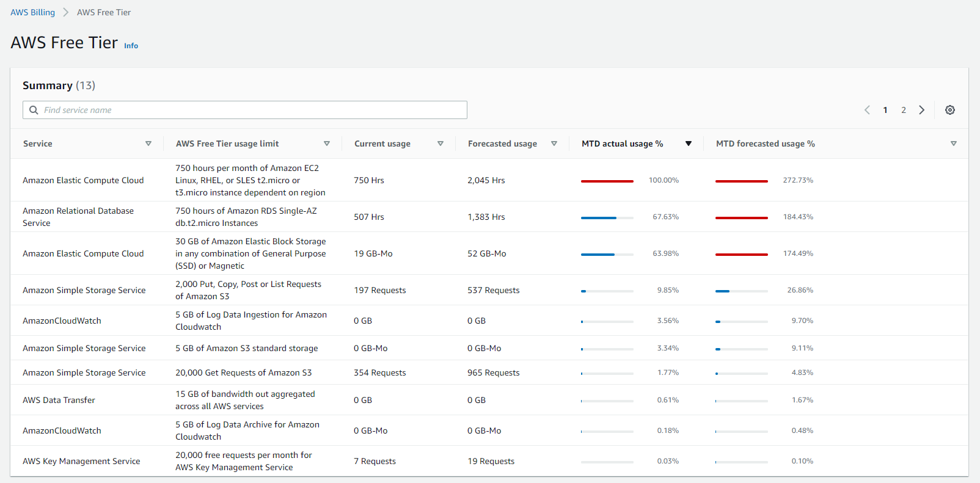
Task: Click the 0.10% forecasted usage value
Action: point(802,461)
